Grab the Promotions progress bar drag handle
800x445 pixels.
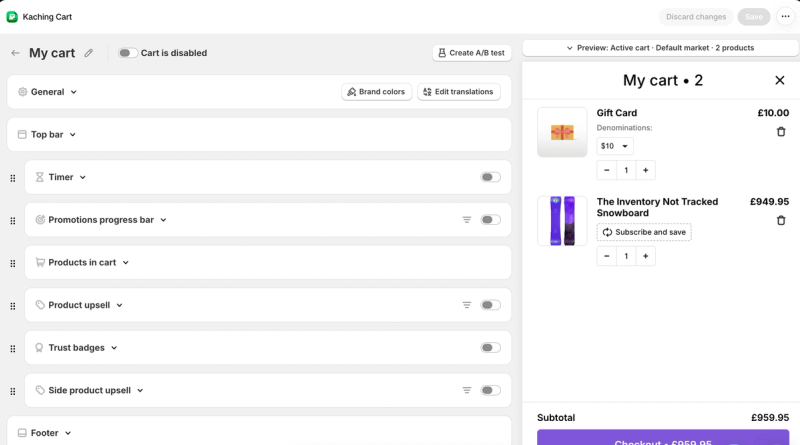pos(13,220)
